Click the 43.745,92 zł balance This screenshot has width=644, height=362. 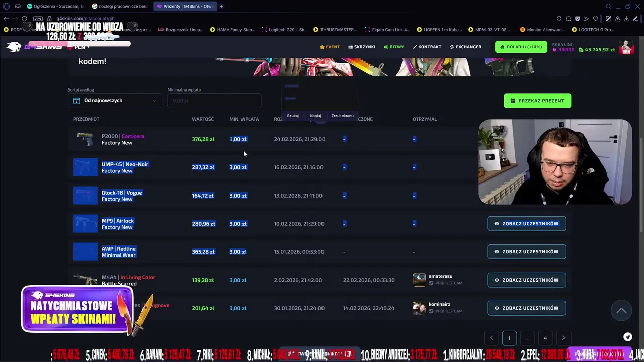[x=597, y=50]
